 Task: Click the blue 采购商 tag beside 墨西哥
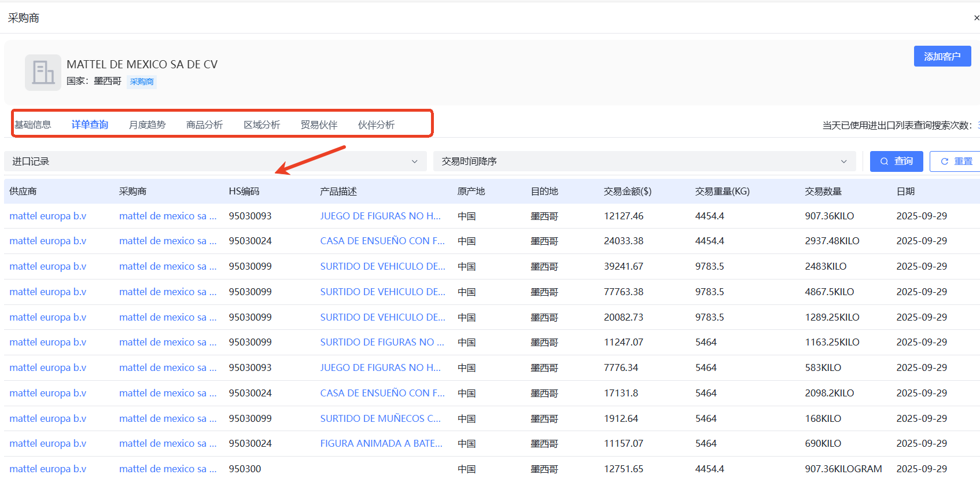pos(142,82)
